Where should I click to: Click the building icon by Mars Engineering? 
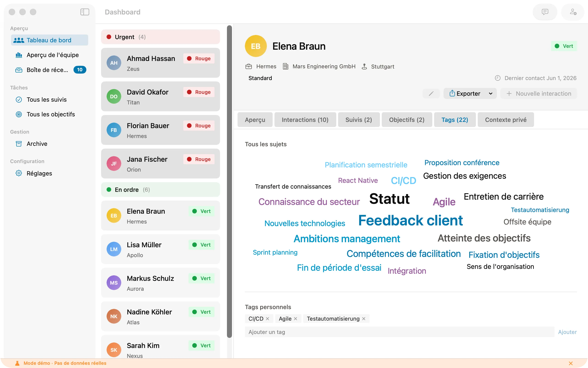tap(286, 66)
